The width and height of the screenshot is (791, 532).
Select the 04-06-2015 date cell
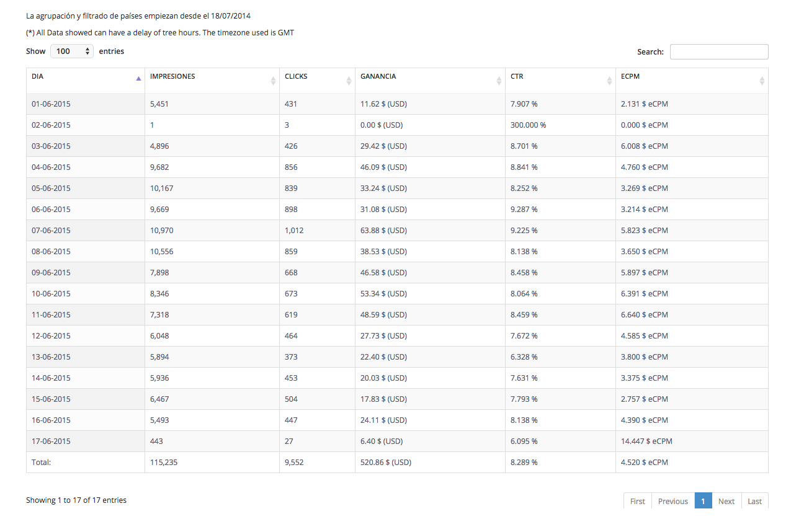pos(86,167)
